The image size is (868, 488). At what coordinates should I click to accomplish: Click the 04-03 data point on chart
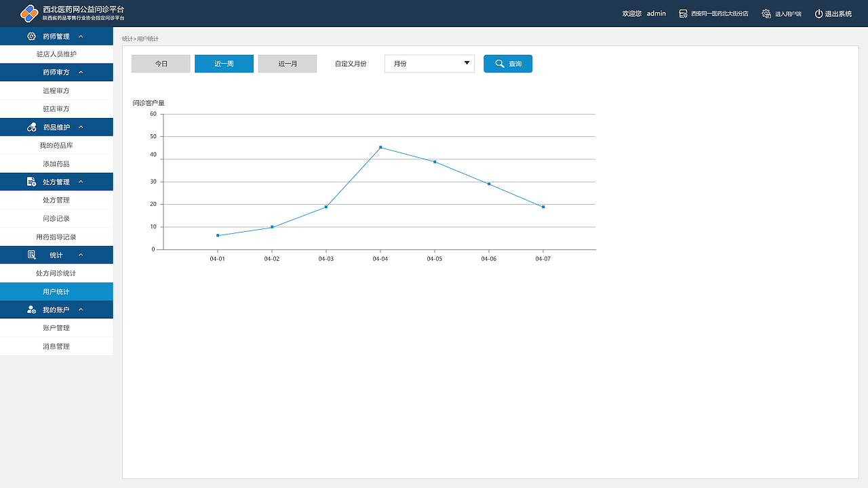pyautogui.click(x=326, y=207)
